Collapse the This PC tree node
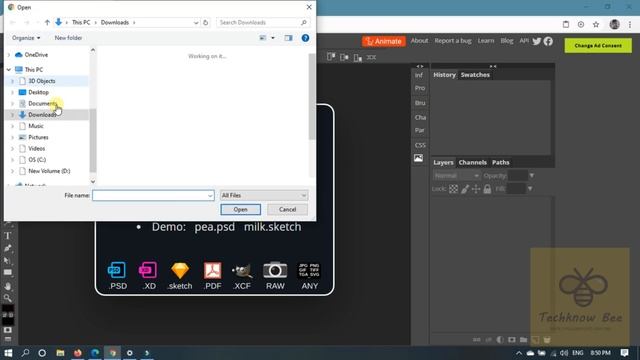The width and height of the screenshot is (640, 360). [x=9, y=70]
